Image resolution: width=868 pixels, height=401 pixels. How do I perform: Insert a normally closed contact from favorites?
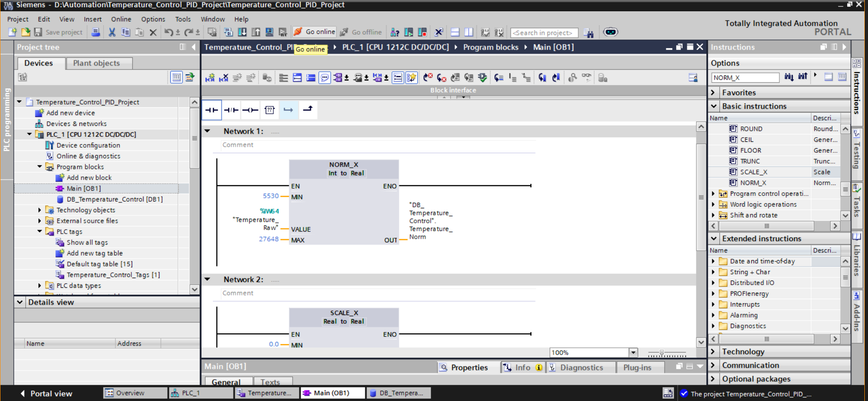coord(231,110)
